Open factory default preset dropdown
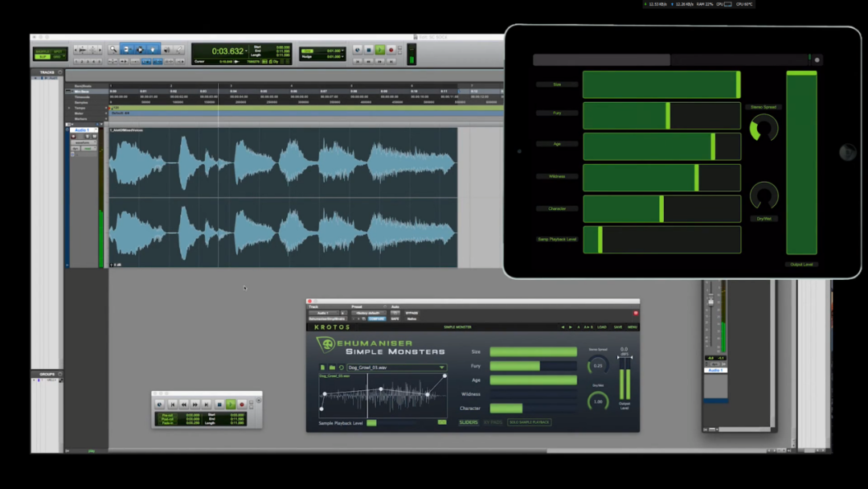Viewport: 868px width, 489px height. pyautogui.click(x=367, y=313)
